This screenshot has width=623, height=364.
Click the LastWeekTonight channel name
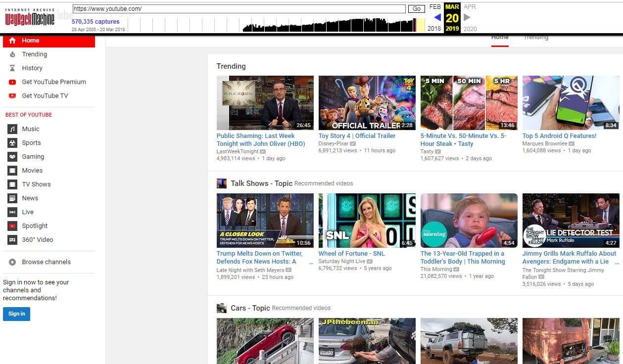(x=238, y=152)
